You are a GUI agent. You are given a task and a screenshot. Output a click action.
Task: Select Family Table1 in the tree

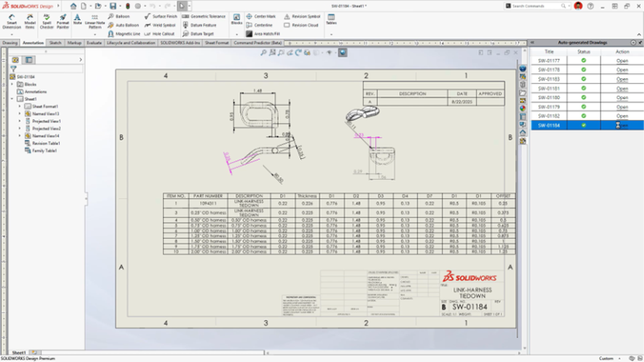pos(44,151)
